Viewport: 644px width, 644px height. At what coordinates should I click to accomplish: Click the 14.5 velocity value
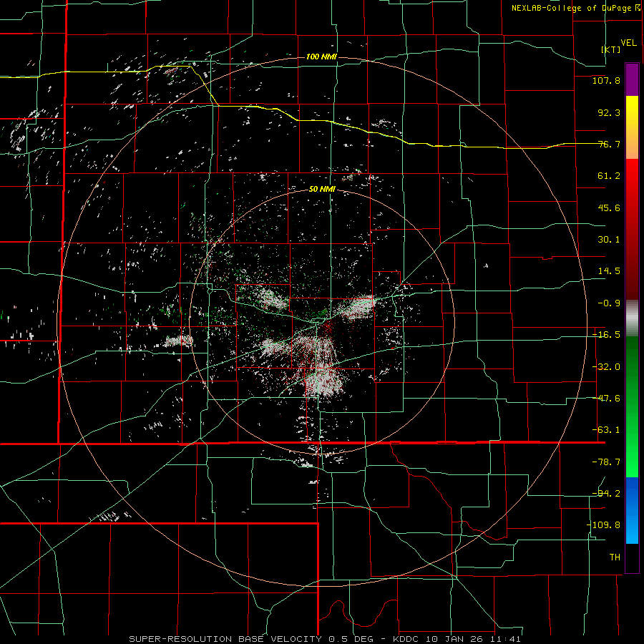609,271
